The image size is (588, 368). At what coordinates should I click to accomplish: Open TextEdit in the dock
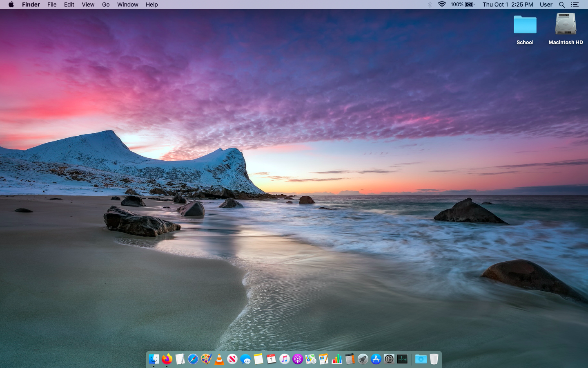click(180, 359)
